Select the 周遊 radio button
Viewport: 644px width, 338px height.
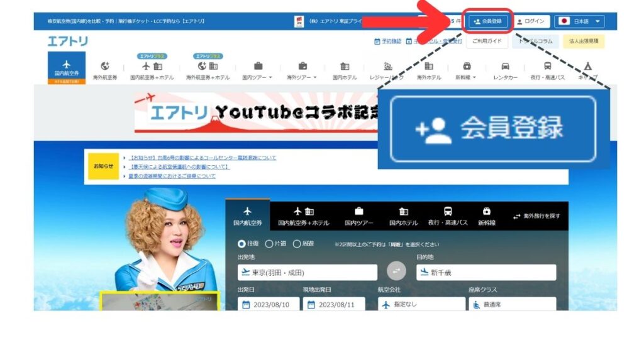(x=297, y=244)
